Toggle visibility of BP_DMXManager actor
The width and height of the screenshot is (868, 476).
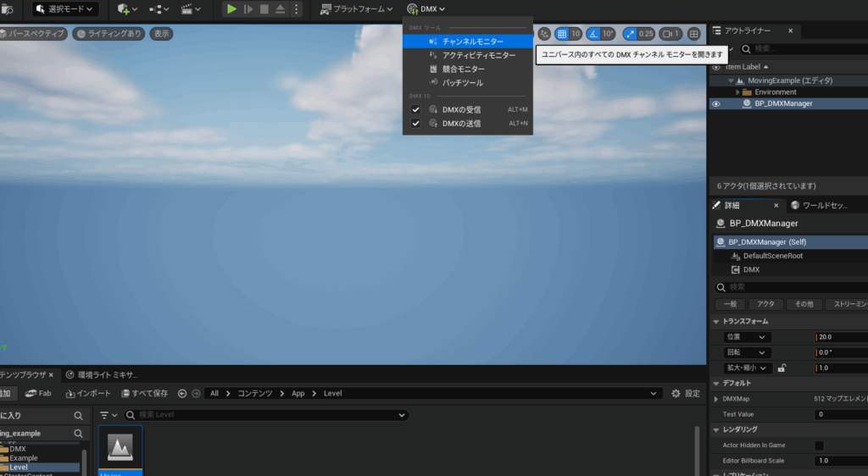tap(716, 104)
